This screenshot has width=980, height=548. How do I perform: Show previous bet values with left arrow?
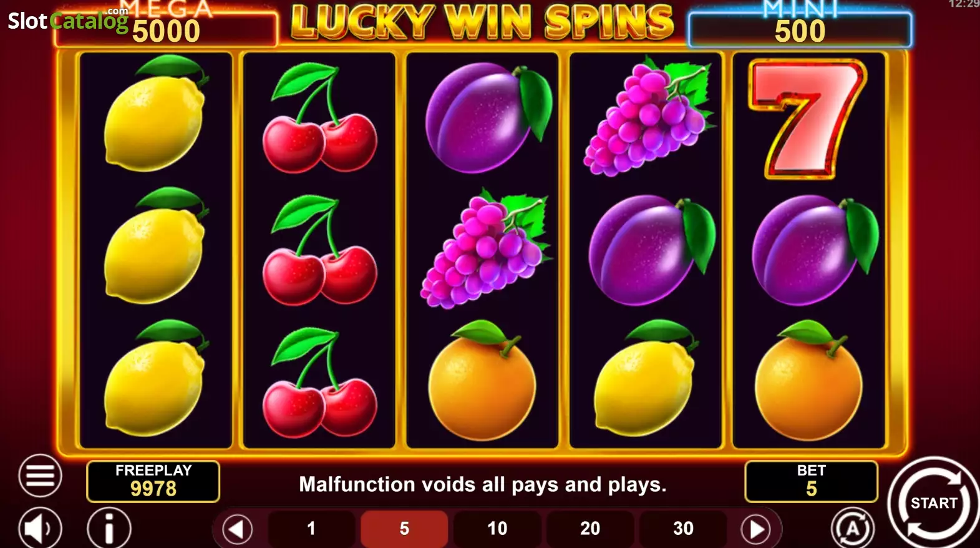[238, 529]
